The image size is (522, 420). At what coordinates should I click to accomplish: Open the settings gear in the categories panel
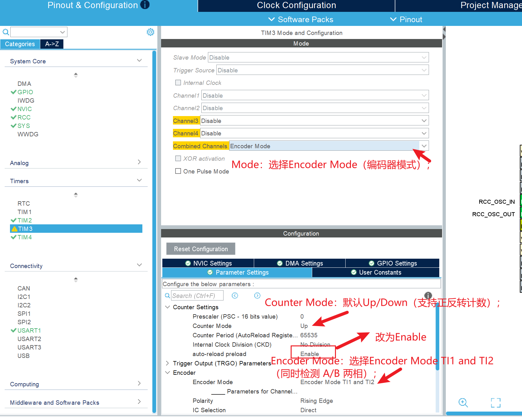[150, 32]
